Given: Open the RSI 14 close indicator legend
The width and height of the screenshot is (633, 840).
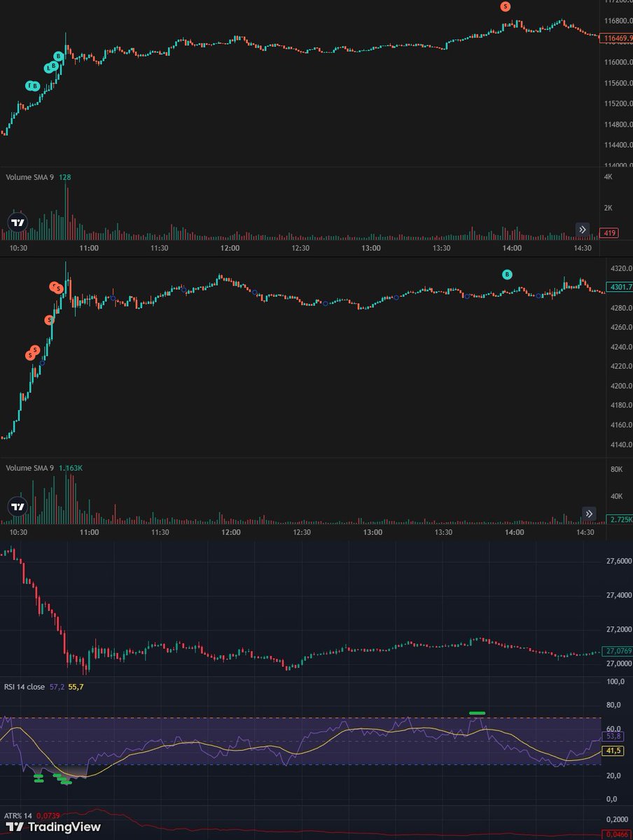Looking at the screenshot, I should 45,687.
